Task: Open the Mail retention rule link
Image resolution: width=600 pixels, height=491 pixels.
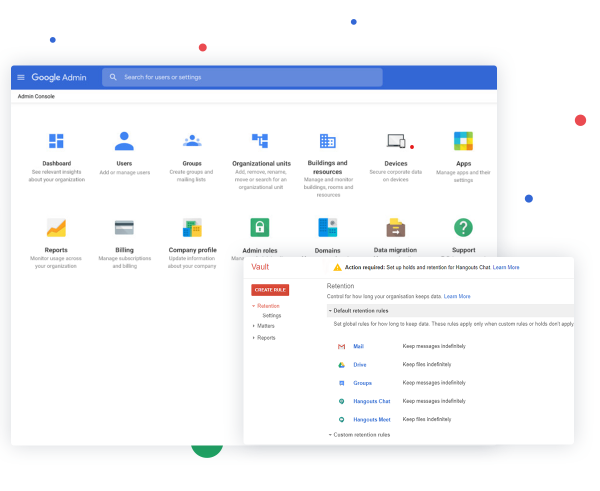Action: (x=359, y=346)
